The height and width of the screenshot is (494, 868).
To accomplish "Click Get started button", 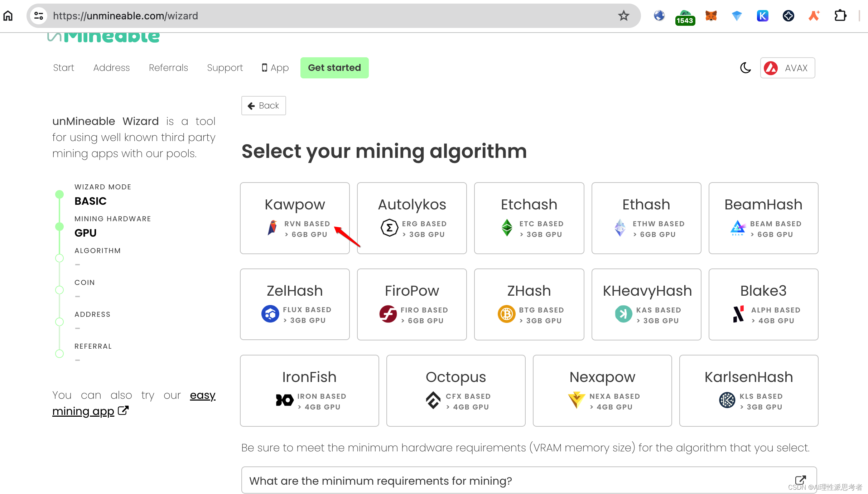I will click(334, 68).
